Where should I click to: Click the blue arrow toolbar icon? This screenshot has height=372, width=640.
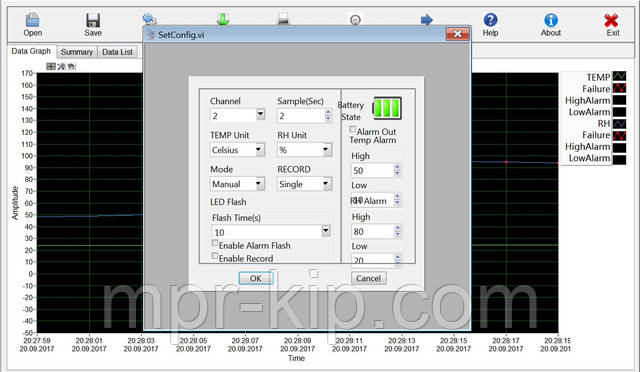427,19
